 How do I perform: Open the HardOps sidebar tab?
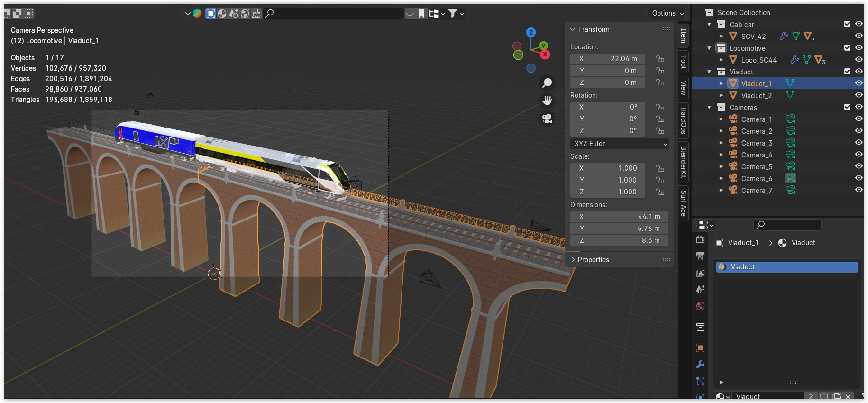683,120
